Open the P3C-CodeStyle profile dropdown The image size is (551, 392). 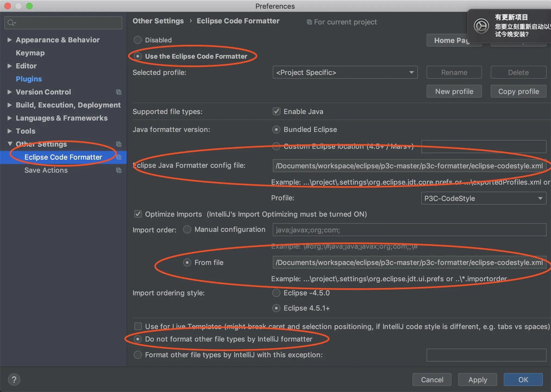point(483,198)
